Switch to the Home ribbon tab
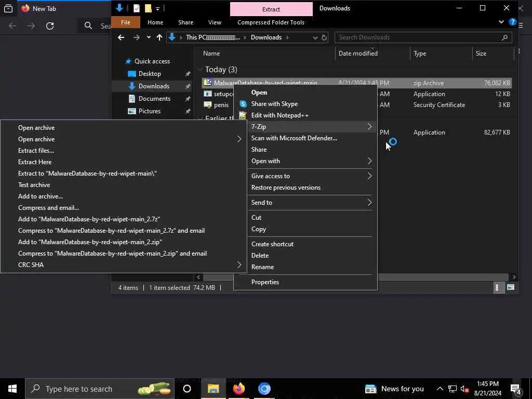 tap(155, 22)
